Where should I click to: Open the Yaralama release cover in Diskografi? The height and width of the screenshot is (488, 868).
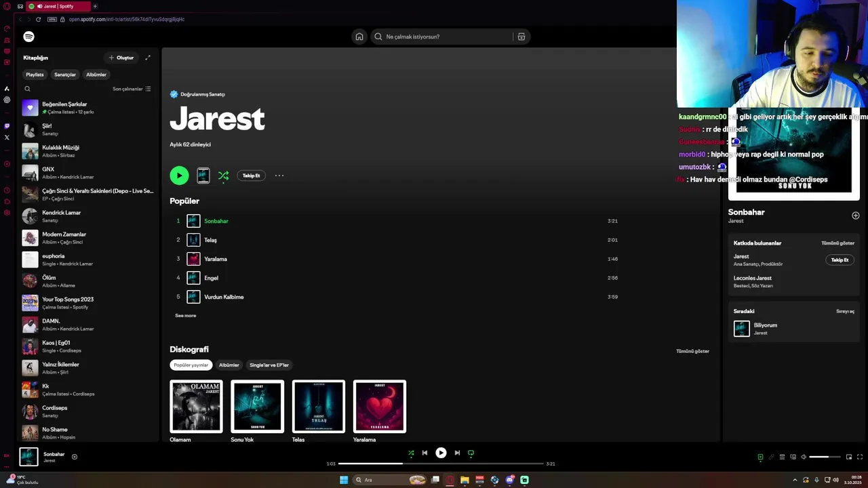coord(380,407)
